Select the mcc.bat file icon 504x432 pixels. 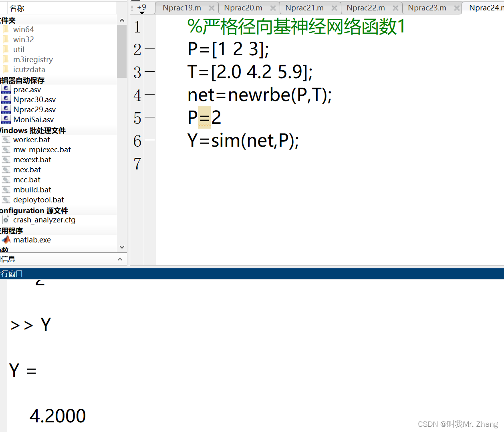coord(6,180)
